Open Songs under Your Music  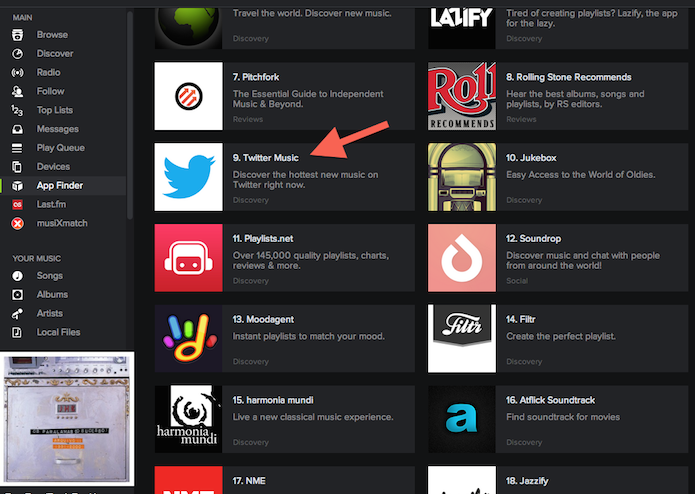[x=50, y=276]
